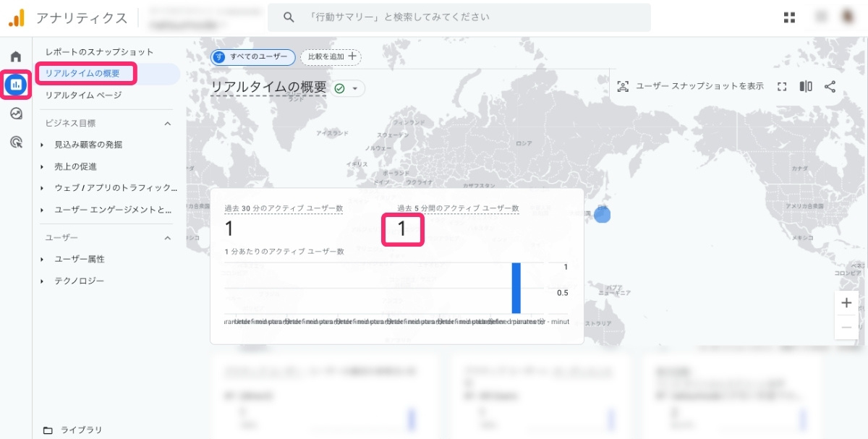
Task: Open the dropdown beside リアルタイムの概要 title
Action: pyautogui.click(x=354, y=88)
